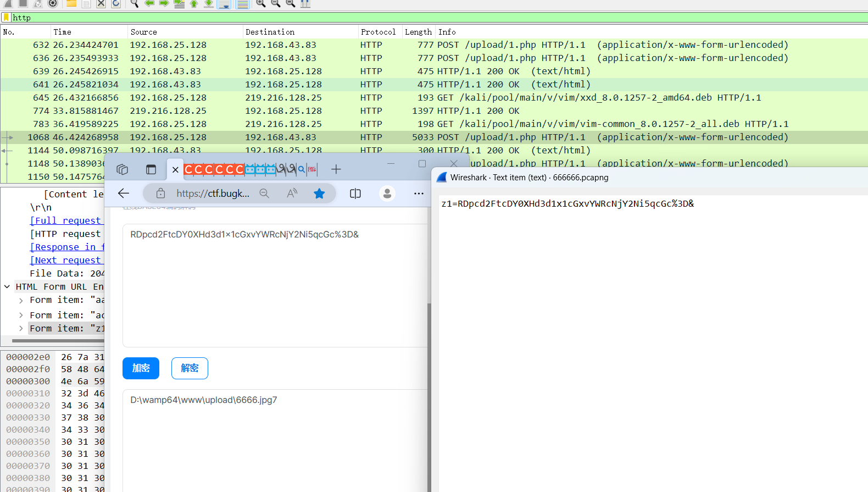The image size is (868, 492).
Task: Follow the [Response in link
Action: point(67,247)
